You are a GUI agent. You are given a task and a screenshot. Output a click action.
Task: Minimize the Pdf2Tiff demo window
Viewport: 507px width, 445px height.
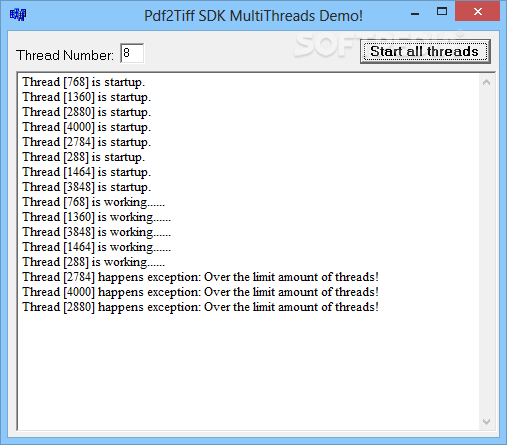415,14
